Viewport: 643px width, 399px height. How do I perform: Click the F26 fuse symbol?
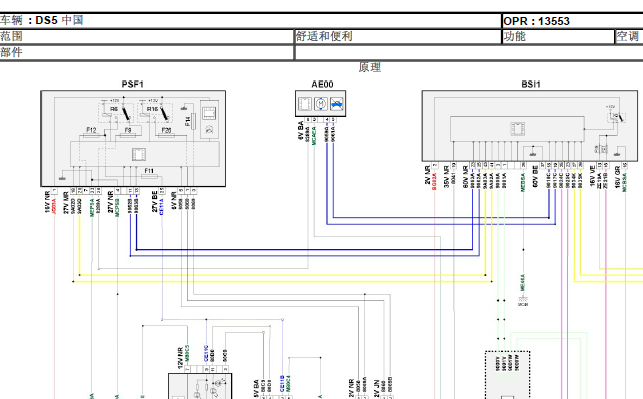166,135
